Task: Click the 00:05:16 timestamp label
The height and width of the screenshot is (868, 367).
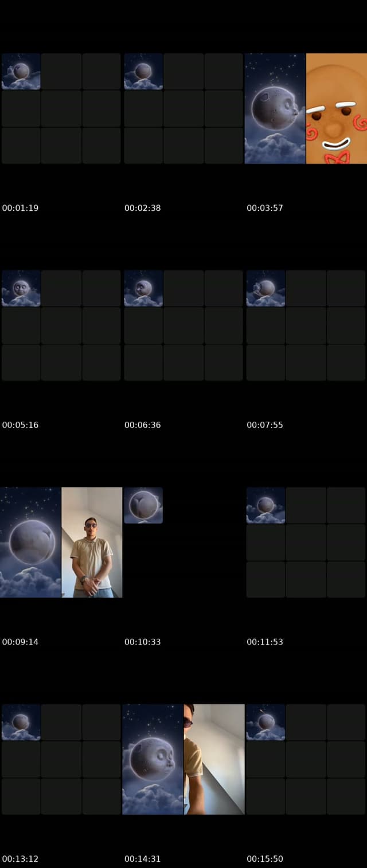Action: click(x=20, y=425)
